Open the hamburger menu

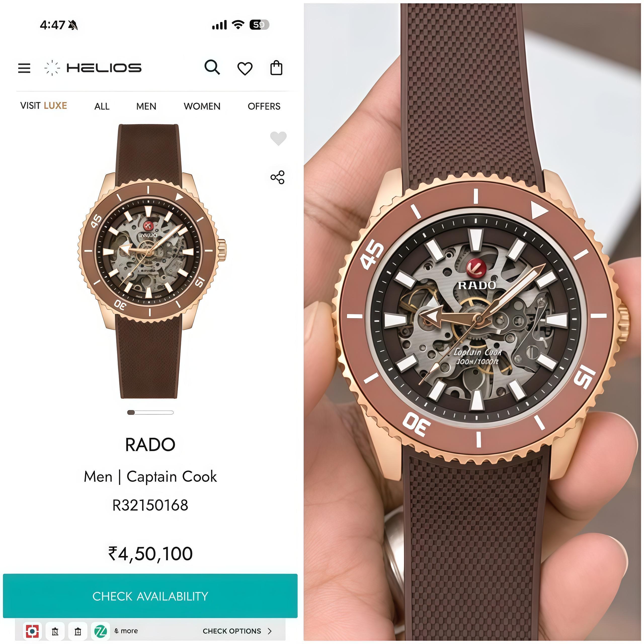24,68
